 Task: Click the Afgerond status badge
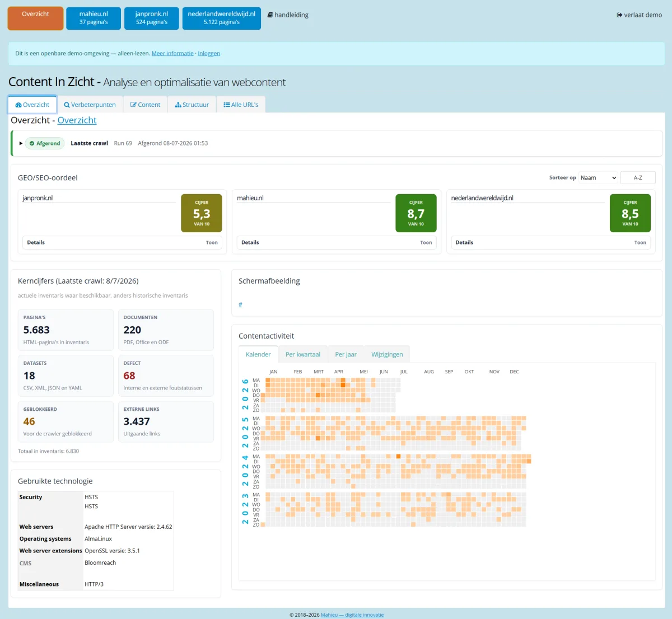pos(45,143)
